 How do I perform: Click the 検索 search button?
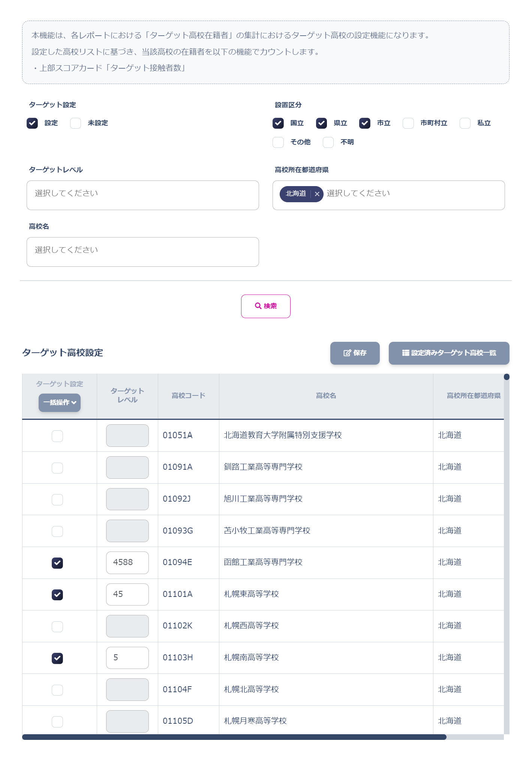pos(266,306)
